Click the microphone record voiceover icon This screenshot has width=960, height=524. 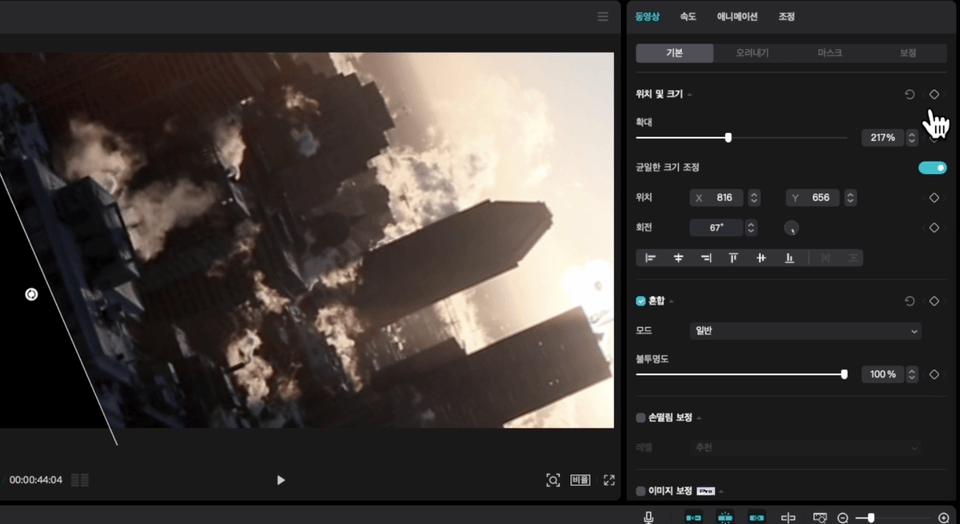pyautogui.click(x=648, y=517)
